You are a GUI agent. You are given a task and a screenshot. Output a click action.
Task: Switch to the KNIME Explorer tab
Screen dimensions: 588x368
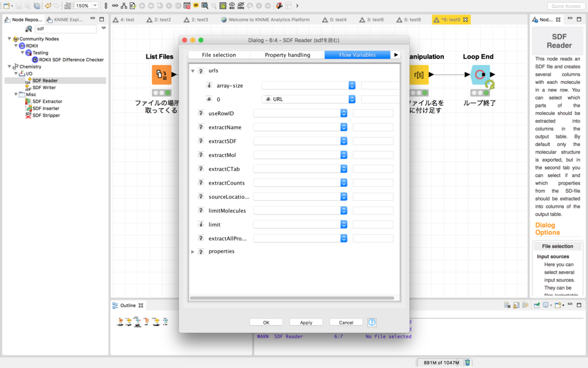point(65,20)
